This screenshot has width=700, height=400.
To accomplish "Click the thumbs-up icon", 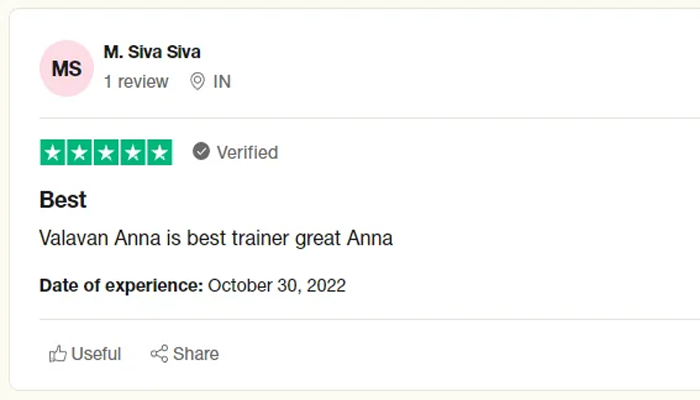I will coord(58,354).
